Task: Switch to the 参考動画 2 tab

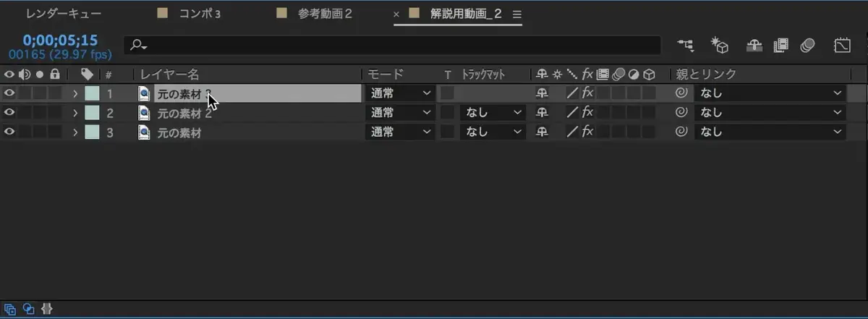Action: [325, 14]
